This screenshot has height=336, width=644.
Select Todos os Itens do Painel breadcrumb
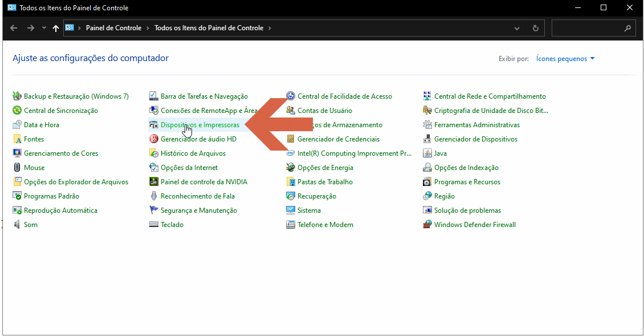[x=209, y=28]
